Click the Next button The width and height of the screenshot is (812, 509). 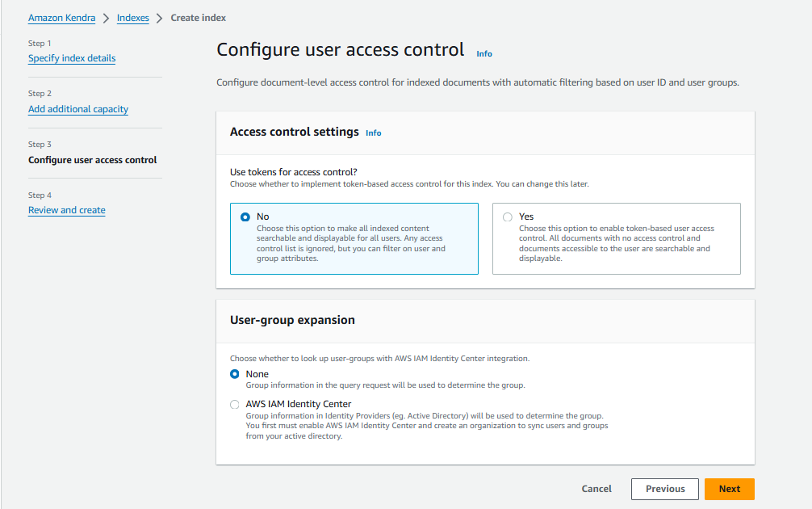pos(729,489)
